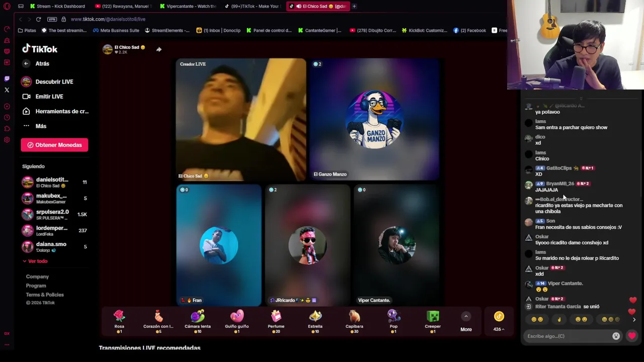The width and height of the screenshot is (644, 362).
Task: Open Pistas bookmark folder
Action: [x=27, y=30]
